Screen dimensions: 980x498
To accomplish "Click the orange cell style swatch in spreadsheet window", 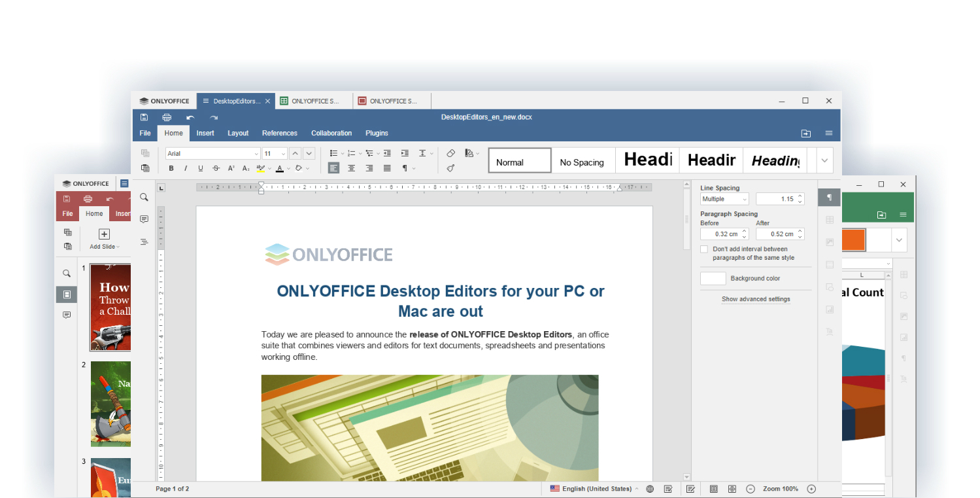I will tap(854, 240).
